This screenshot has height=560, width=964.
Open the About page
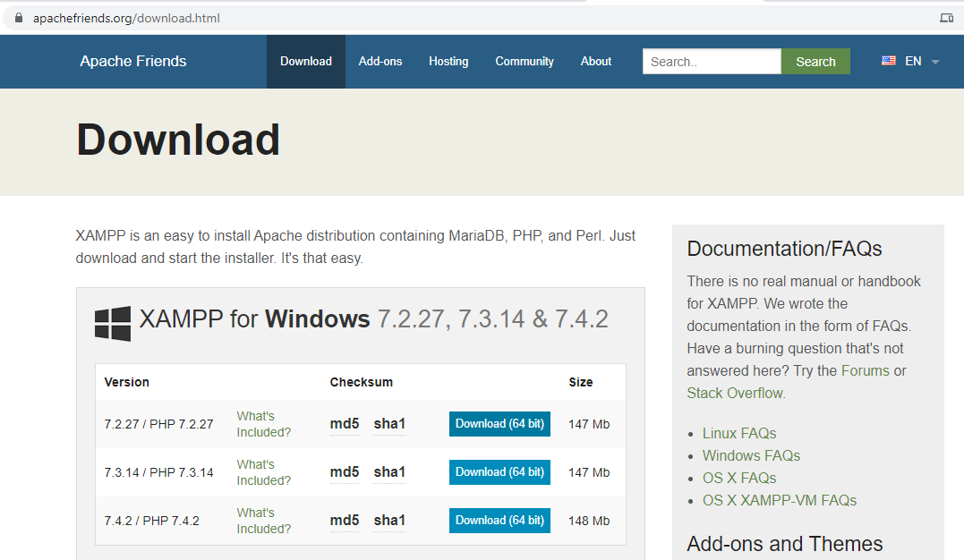tap(595, 61)
